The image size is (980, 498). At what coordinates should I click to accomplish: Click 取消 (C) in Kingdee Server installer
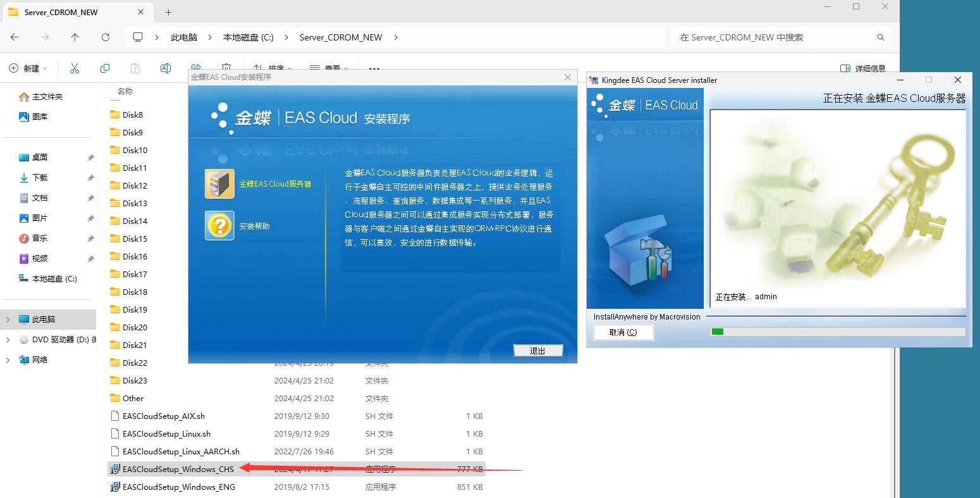point(623,332)
